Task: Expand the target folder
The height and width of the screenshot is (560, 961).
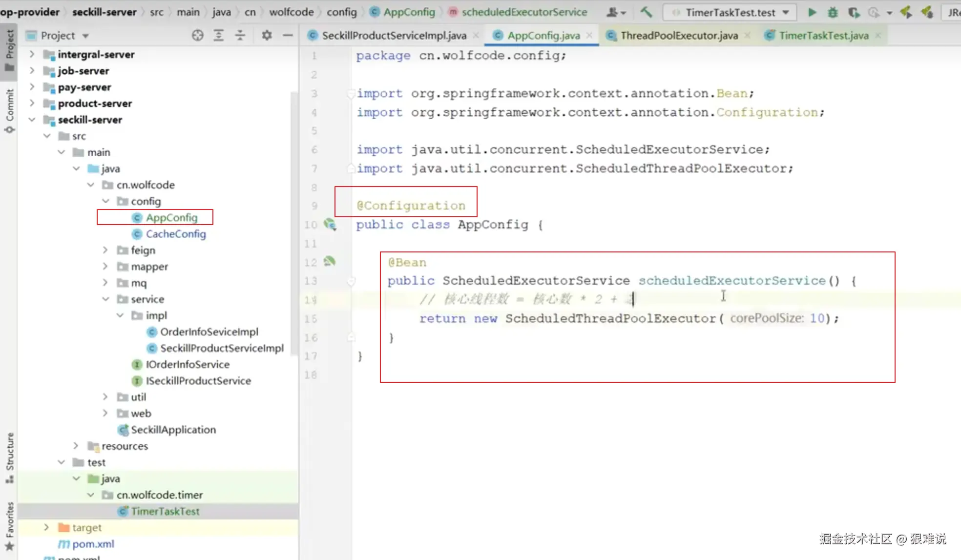Action: [46, 527]
